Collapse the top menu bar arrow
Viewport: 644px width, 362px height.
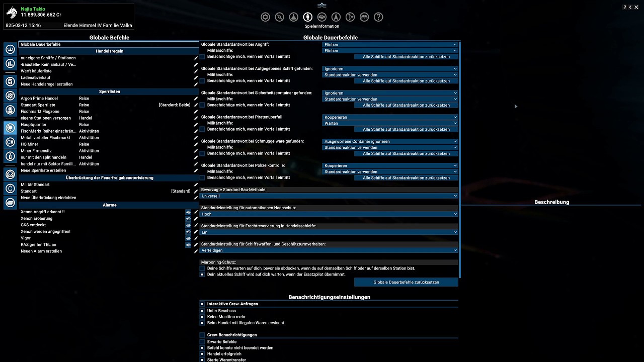coord(322,5)
